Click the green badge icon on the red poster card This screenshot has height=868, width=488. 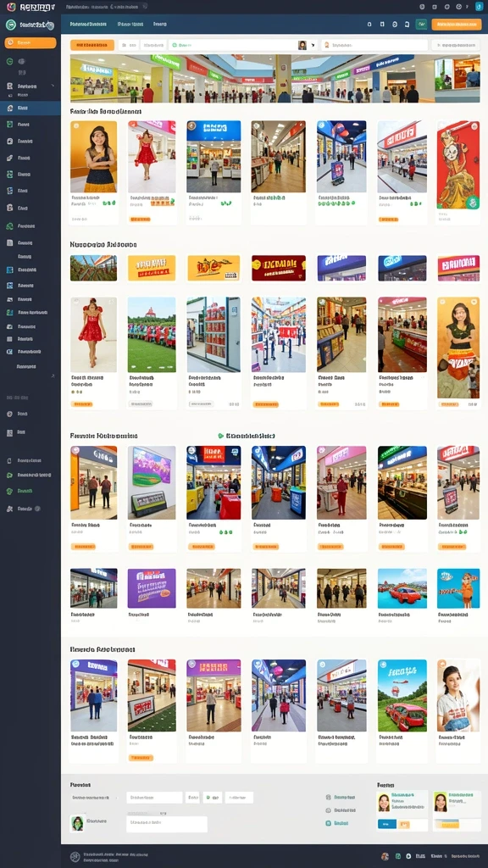[x=472, y=203]
